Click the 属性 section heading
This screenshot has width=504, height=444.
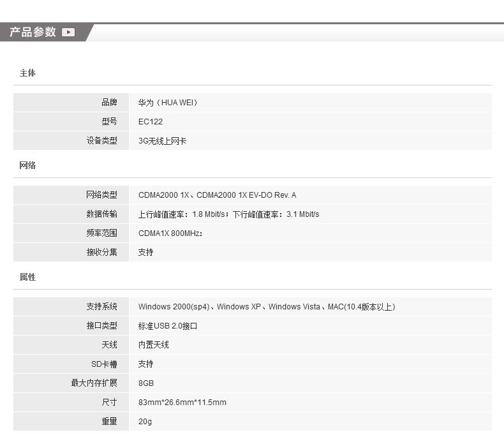click(x=27, y=277)
